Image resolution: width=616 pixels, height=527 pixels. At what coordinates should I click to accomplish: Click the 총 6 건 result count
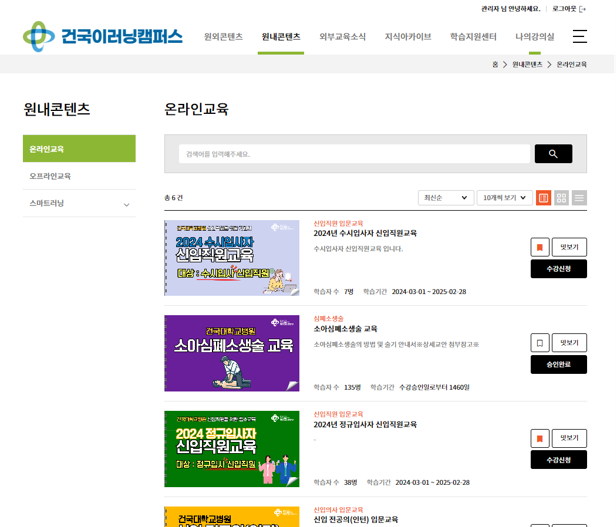point(174,198)
